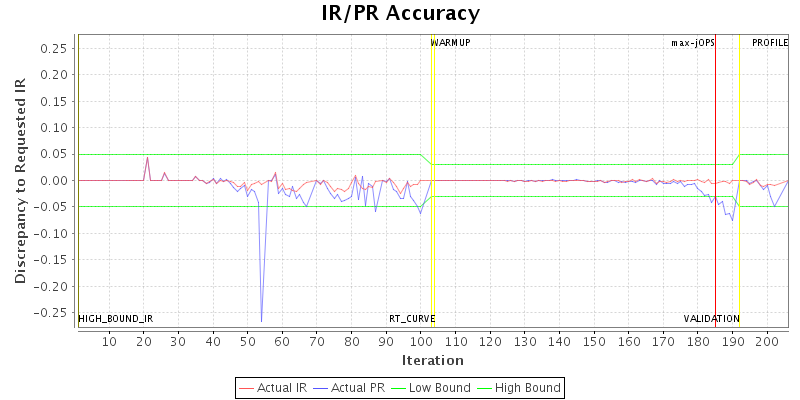Image resolution: width=800 pixels, height=400 pixels.
Task: Click the red spike peak near iteration 20
Action: pos(147,157)
